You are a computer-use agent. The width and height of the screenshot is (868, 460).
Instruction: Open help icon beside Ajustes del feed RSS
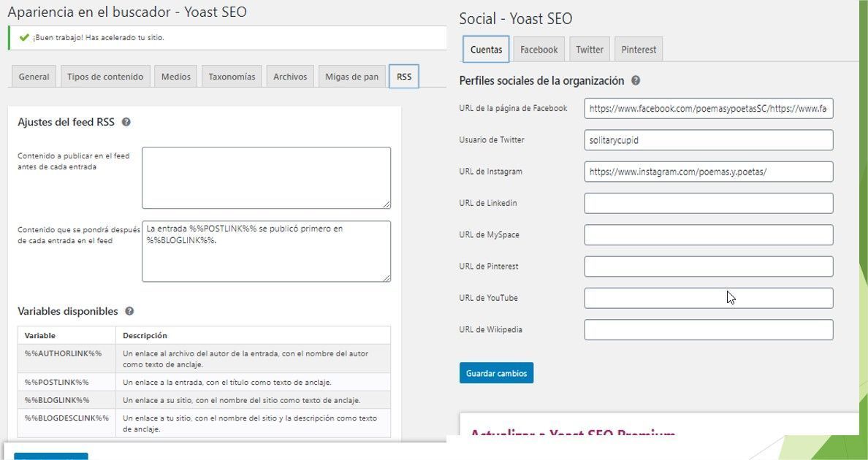[x=126, y=122]
